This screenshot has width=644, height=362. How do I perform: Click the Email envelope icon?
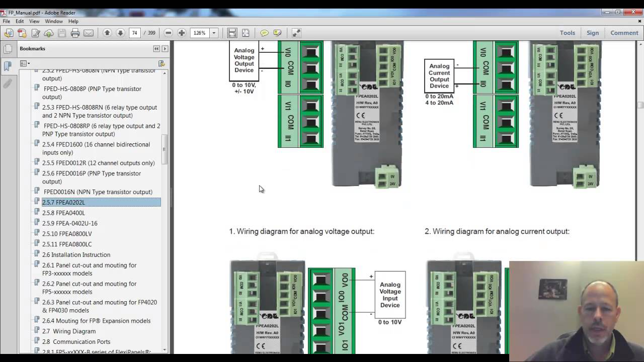coord(89,33)
